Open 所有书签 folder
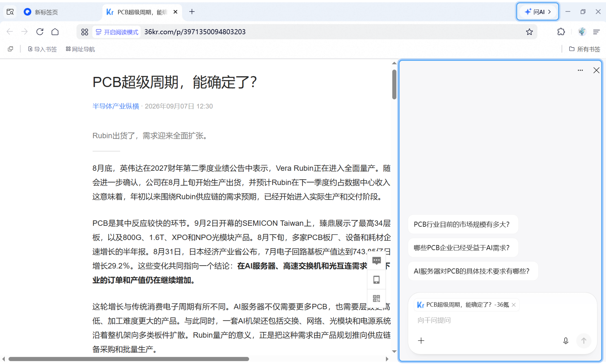The image size is (606, 364). tap(585, 49)
